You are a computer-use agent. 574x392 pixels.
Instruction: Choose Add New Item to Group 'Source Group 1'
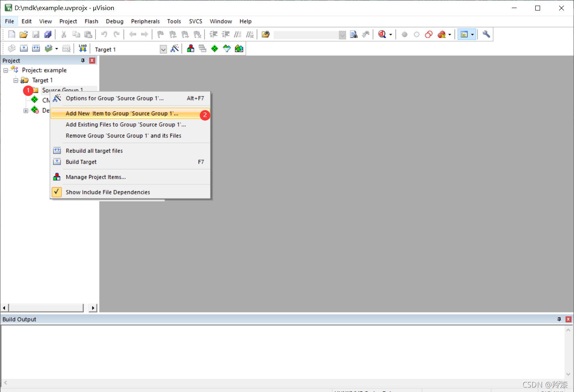(130, 114)
